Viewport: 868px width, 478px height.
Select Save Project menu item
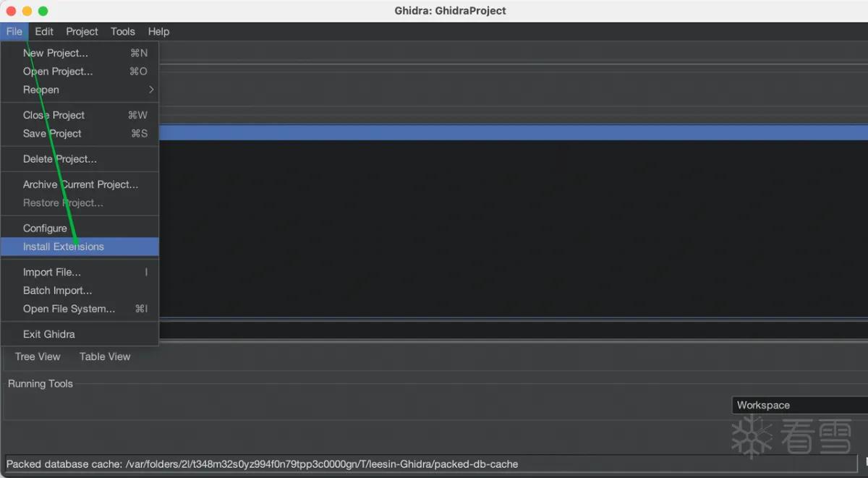pyautogui.click(x=80, y=133)
